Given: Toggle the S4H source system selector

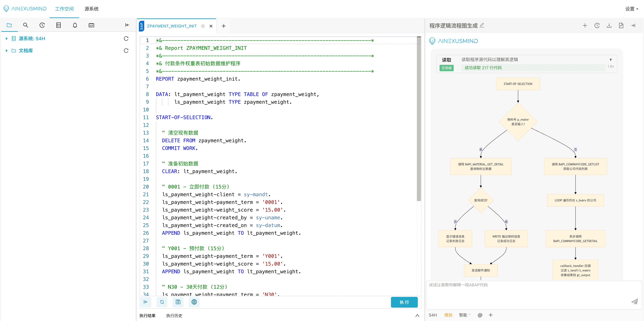Looking at the screenshot, I should pos(433,315).
